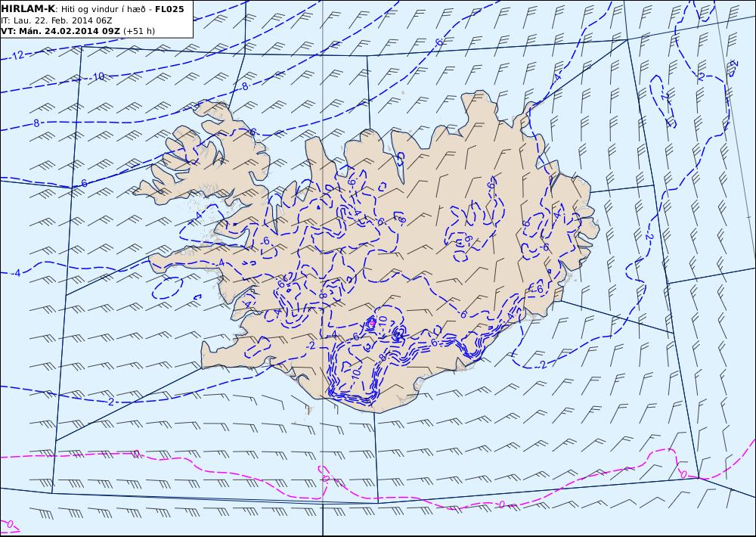Click the "VT: Mán. 24.02.2014 09Z" valid time
Screen dimensions: 756x537
tap(60, 31)
